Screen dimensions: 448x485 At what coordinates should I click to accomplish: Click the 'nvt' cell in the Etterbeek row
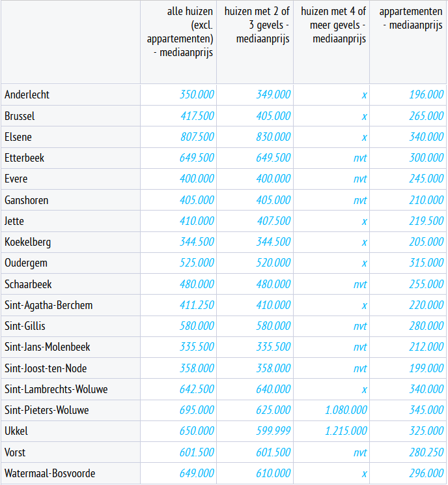(360, 158)
